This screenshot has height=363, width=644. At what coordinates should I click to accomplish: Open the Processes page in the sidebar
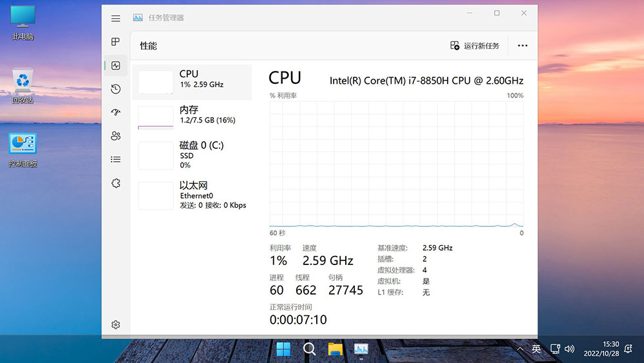[x=116, y=42]
